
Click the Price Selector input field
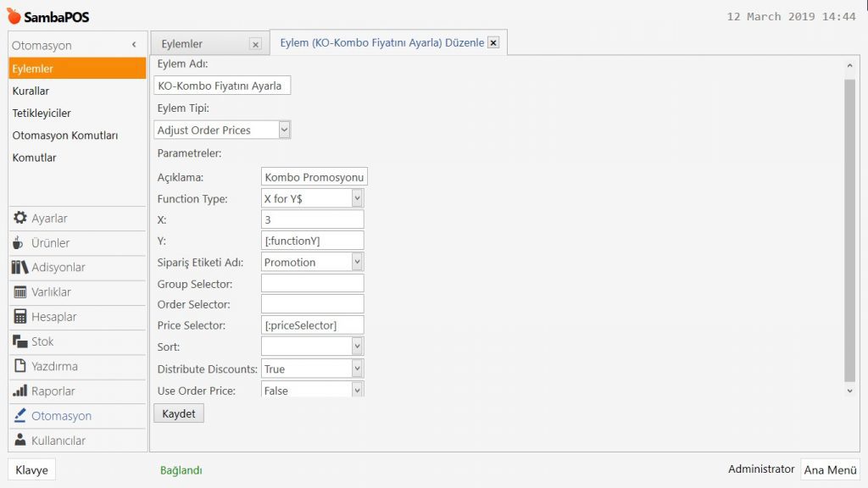coord(312,325)
